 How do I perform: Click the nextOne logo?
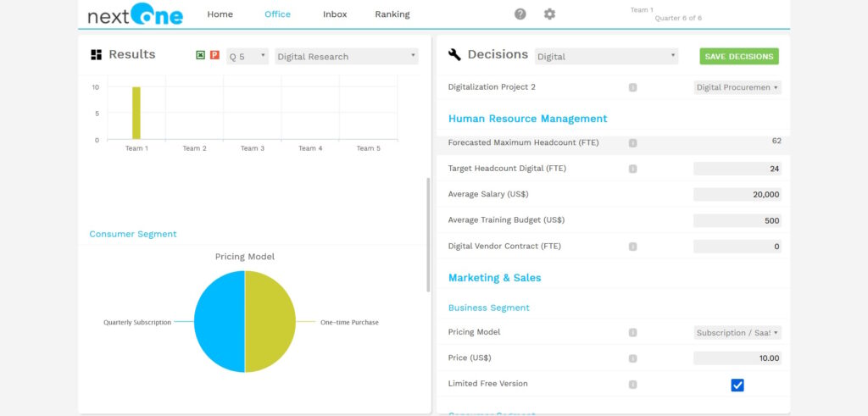click(x=135, y=15)
